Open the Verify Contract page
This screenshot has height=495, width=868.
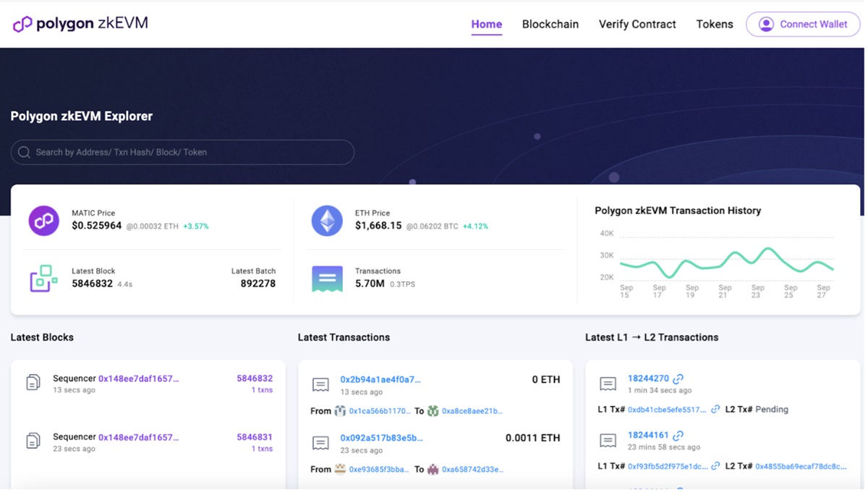click(x=637, y=24)
